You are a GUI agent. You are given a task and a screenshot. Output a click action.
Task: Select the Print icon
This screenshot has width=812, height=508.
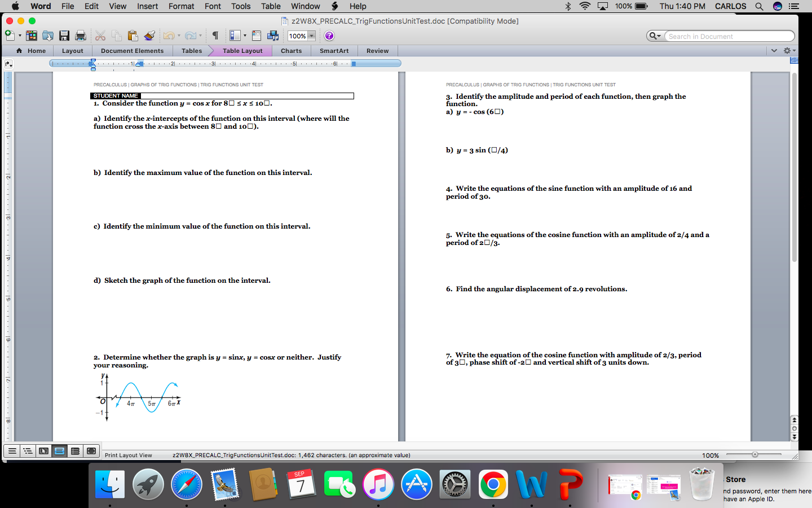[80, 36]
